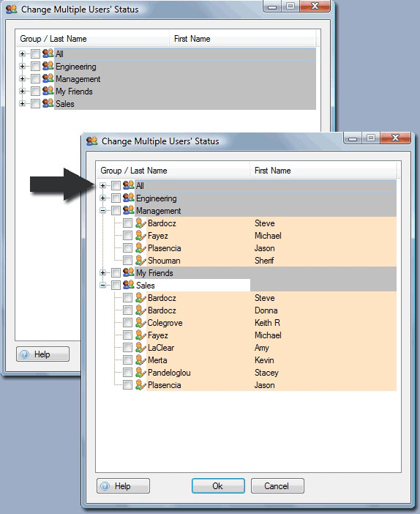Image resolution: width=420 pixels, height=514 pixels.
Task: Click user icon for Fayez Michael under Sales
Action: (x=140, y=335)
